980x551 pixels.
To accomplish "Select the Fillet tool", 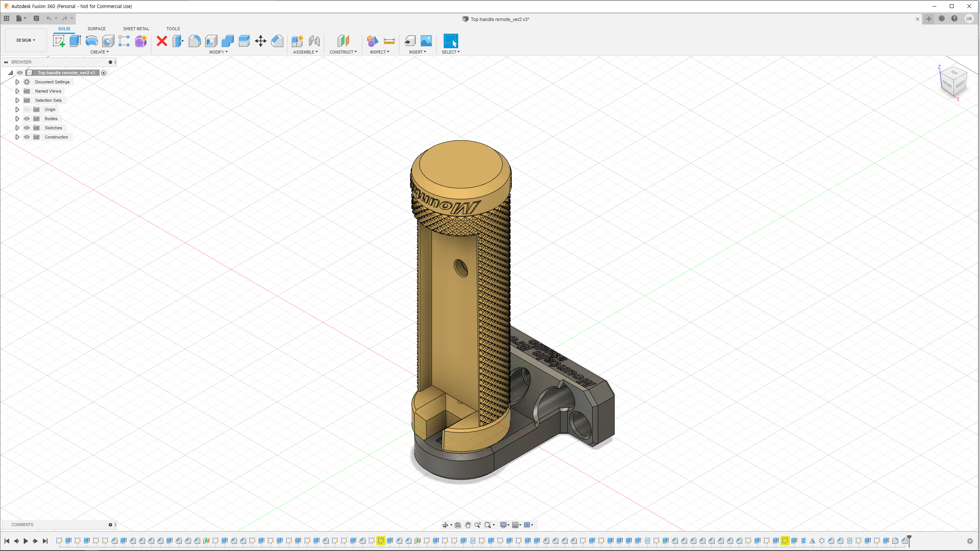I will pyautogui.click(x=194, y=41).
